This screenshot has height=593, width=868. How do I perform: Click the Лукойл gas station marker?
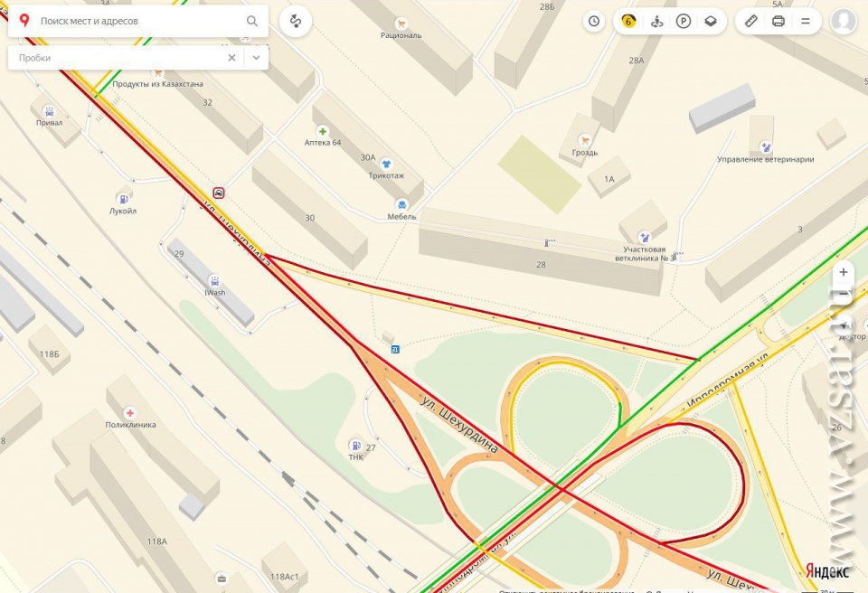point(122,199)
